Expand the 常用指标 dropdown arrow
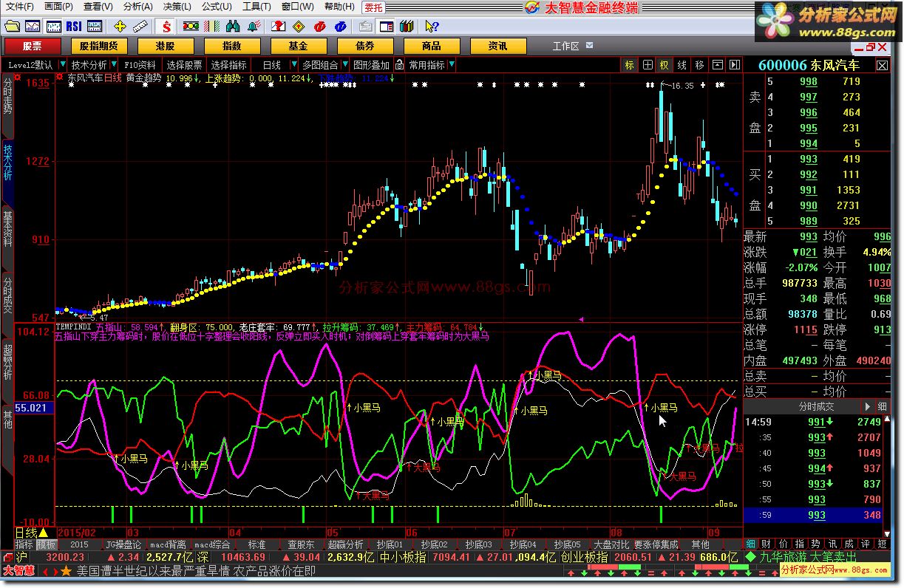The width and height of the screenshot is (904, 588). (x=452, y=65)
